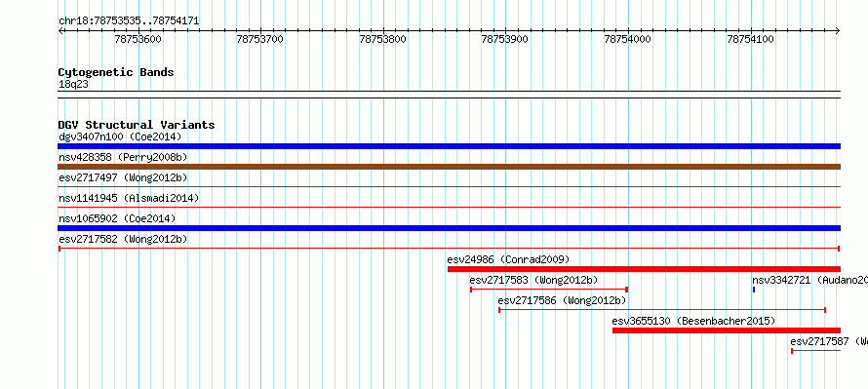Select the esv2717586 (Wong2012b) label
868x389 pixels.
coord(562,300)
